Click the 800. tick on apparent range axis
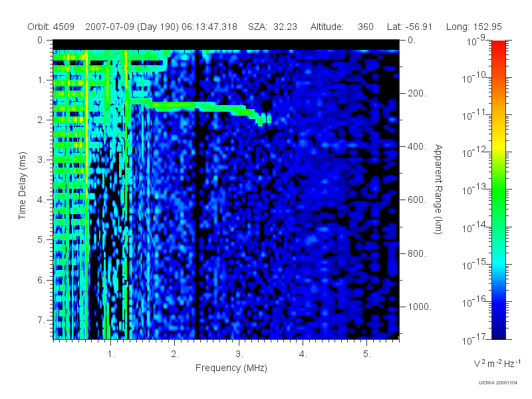The width and height of the screenshot is (532, 399). (417, 253)
